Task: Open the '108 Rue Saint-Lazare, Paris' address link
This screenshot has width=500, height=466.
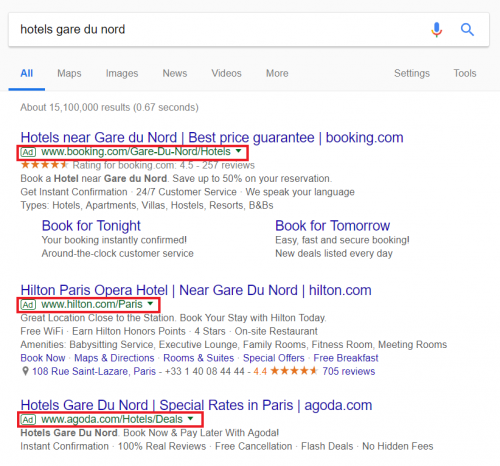Action: click(94, 371)
